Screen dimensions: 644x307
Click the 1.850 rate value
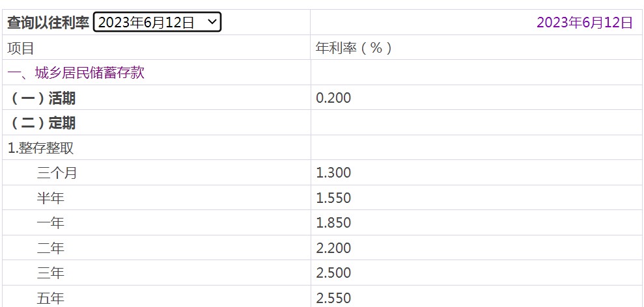(x=333, y=223)
